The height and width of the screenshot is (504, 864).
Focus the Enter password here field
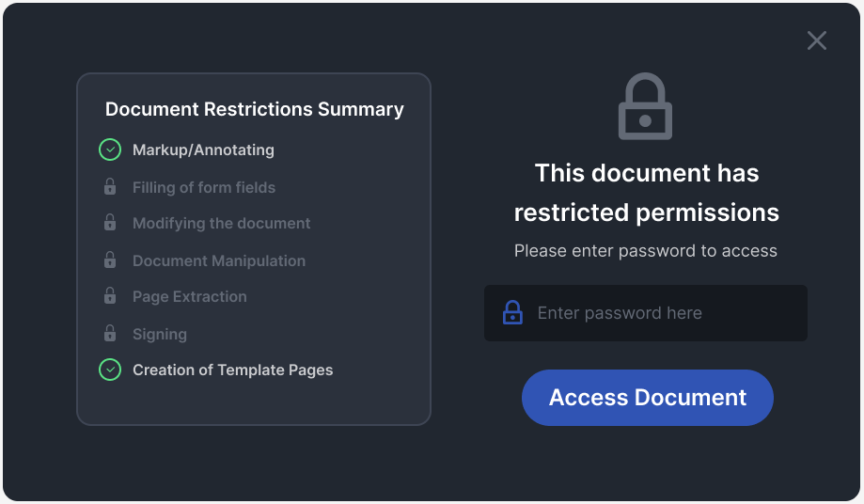click(646, 313)
